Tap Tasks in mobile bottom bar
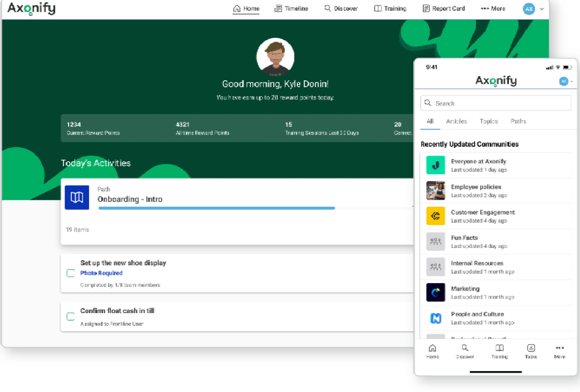580x392 pixels. point(531,351)
